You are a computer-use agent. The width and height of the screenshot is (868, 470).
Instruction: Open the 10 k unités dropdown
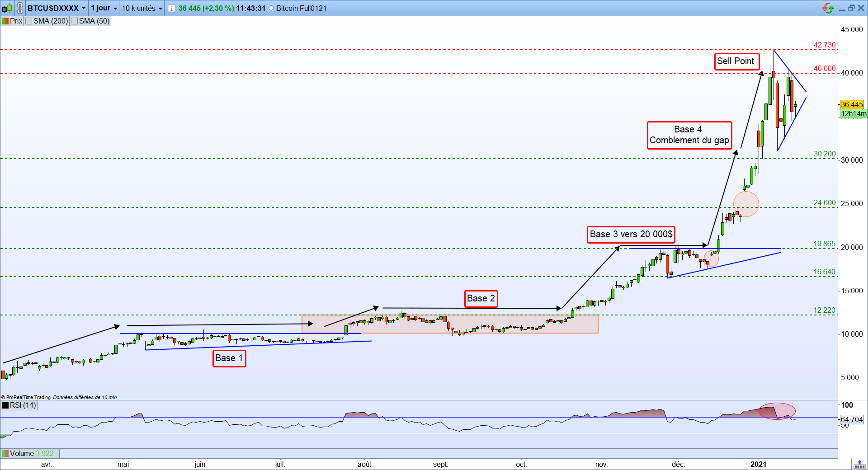[142, 8]
